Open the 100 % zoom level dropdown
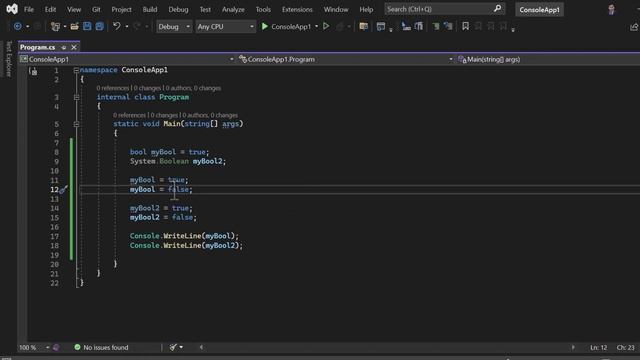The image size is (640, 360). pyautogui.click(x=34, y=347)
